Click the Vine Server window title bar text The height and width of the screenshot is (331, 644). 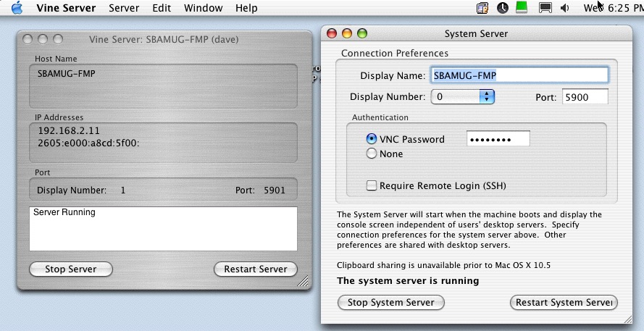click(x=164, y=39)
